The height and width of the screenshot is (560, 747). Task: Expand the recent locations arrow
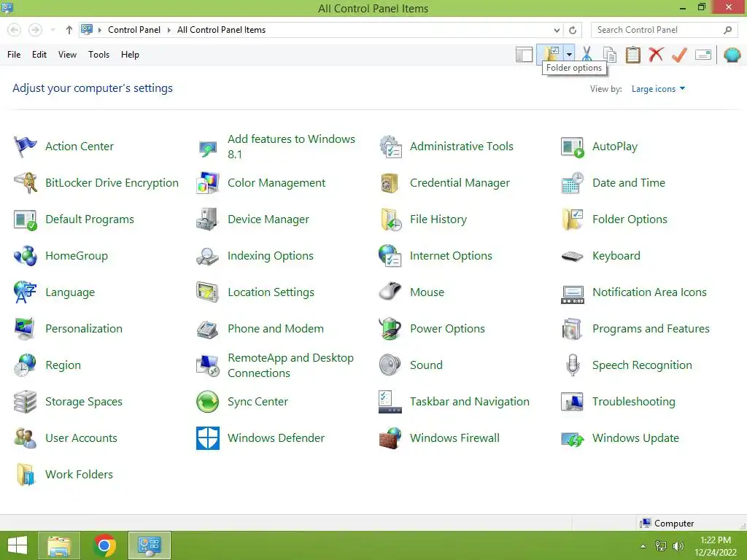click(x=53, y=30)
